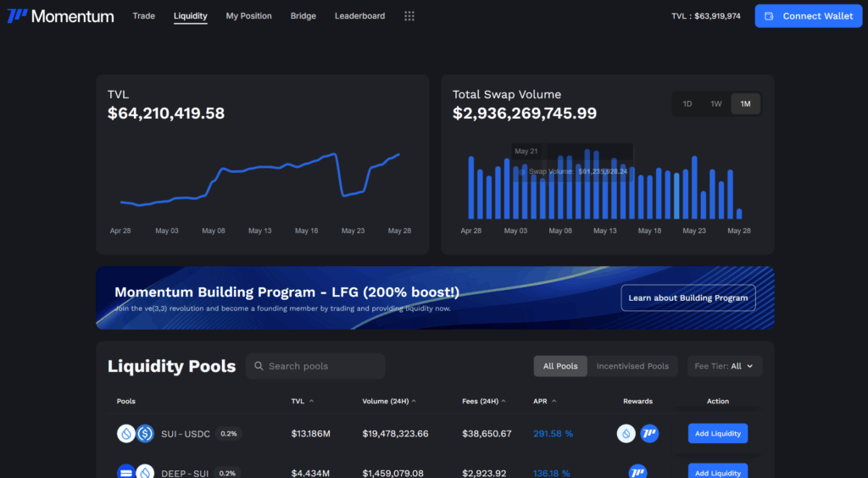Click Momentum reward icon in SUI-USDC row

point(649,433)
